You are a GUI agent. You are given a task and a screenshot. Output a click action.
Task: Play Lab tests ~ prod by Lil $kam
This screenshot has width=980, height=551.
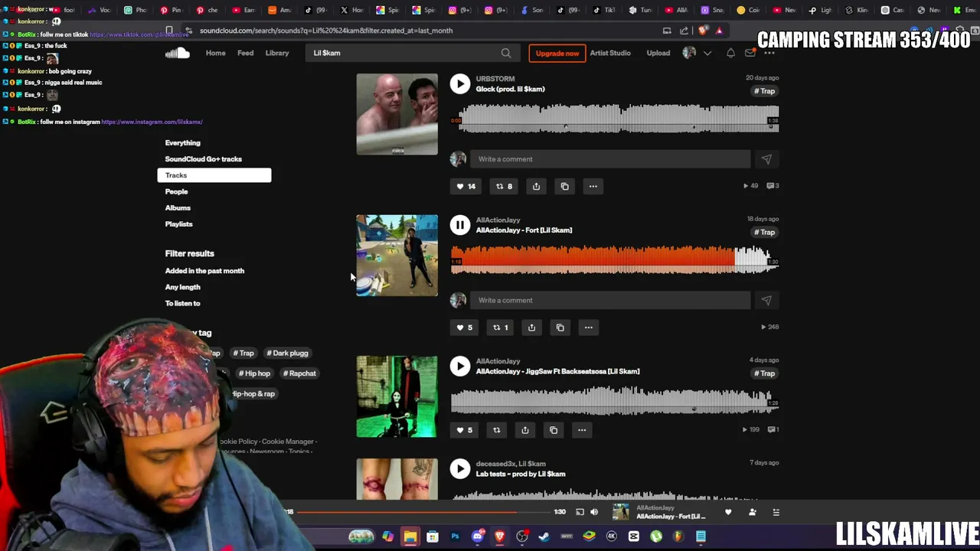(x=459, y=468)
